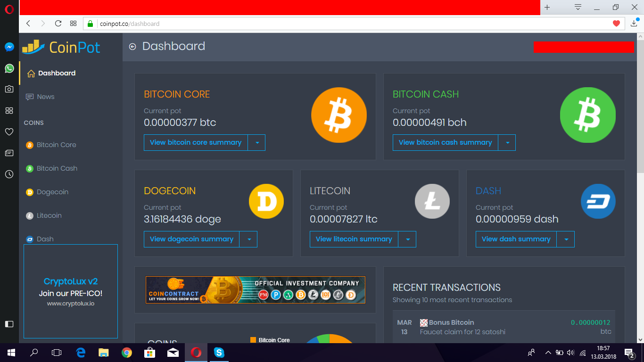The image size is (644, 362).
Task: Open Bitcoin Core in the sidebar
Action: [x=71, y=145]
